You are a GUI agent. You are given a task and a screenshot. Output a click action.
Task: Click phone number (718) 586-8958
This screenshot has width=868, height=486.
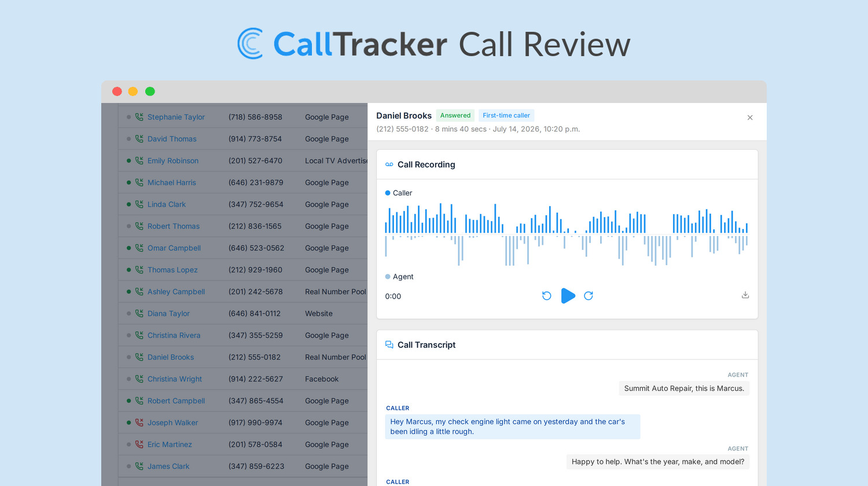tap(255, 117)
